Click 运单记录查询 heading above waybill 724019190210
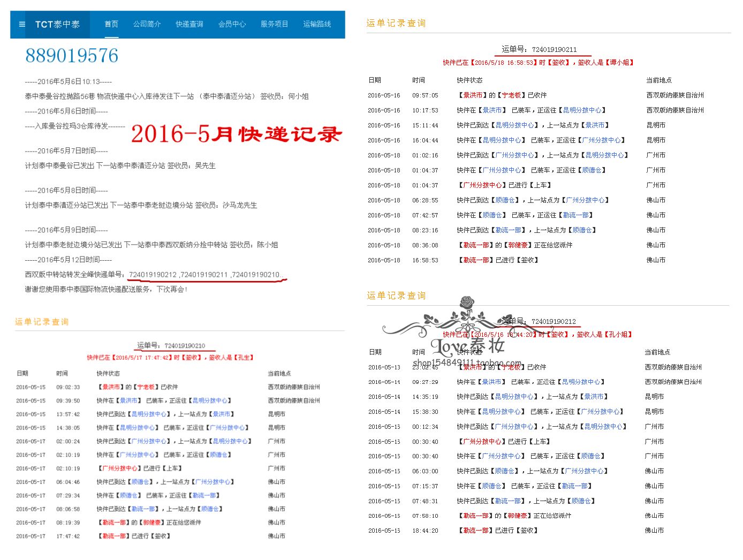 click(42, 322)
